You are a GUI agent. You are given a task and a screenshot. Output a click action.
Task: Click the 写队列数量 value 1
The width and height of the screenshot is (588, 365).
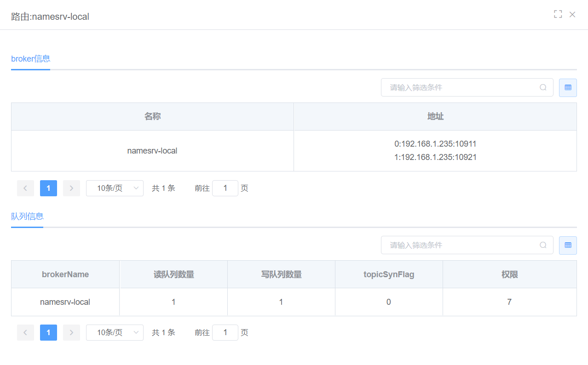coord(281,302)
